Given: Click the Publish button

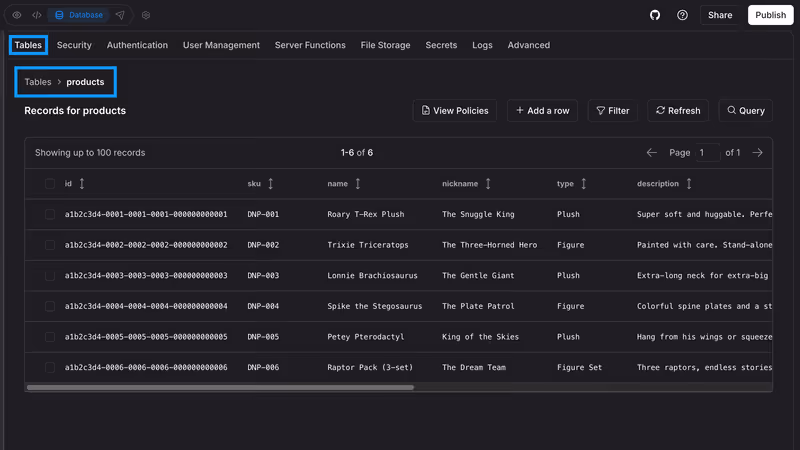Looking at the screenshot, I should tap(770, 15).
